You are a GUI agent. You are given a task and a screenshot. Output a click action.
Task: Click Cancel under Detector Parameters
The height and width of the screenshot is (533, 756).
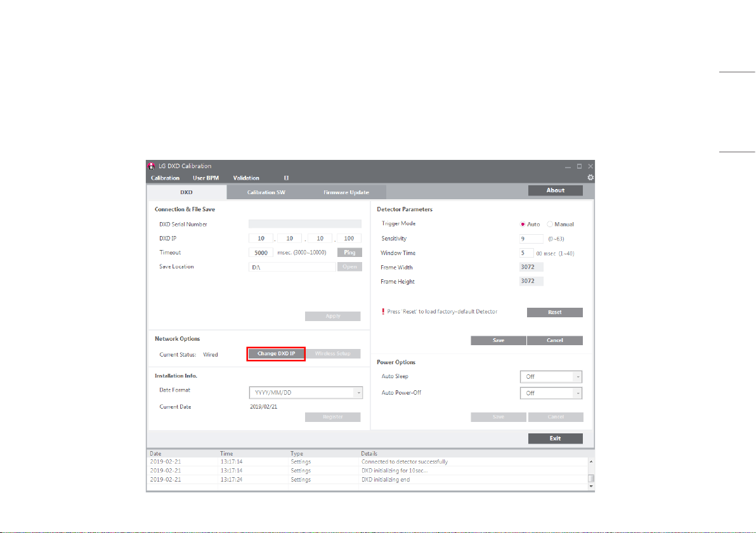[x=555, y=341]
